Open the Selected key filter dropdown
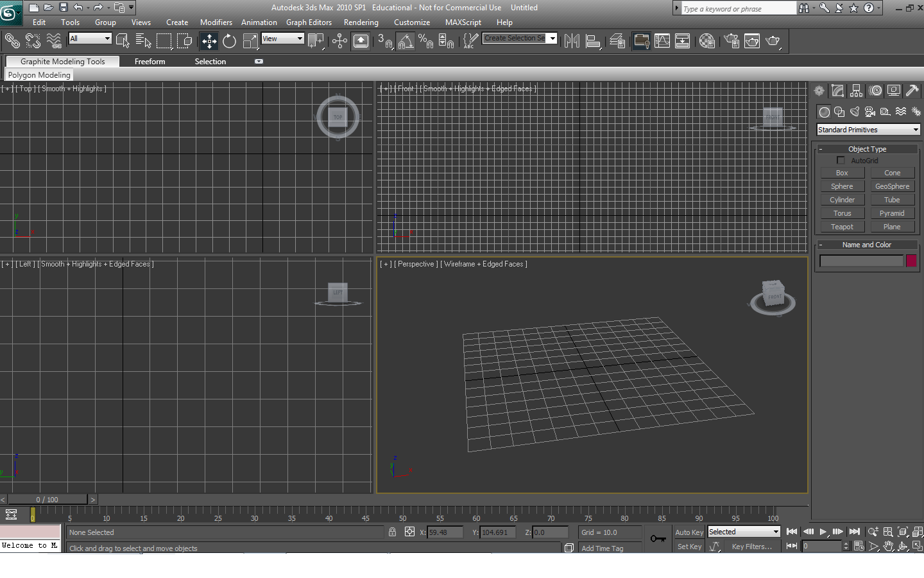Screen dimensions: 924x578 pyautogui.click(x=743, y=532)
